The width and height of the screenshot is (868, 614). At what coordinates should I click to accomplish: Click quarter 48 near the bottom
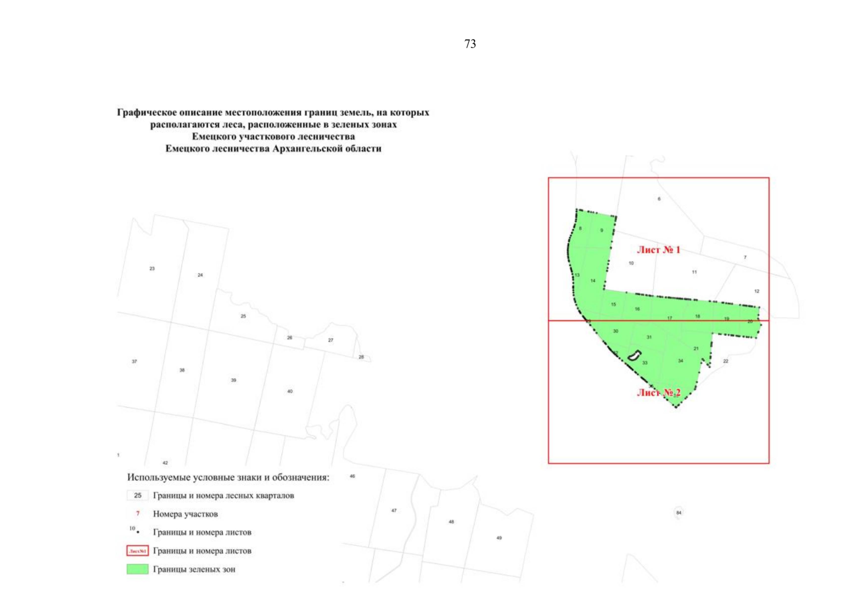(x=451, y=522)
